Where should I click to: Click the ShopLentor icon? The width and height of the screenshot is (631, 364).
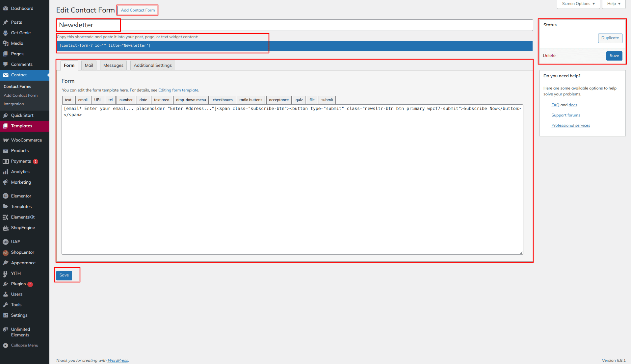[x=6, y=252]
